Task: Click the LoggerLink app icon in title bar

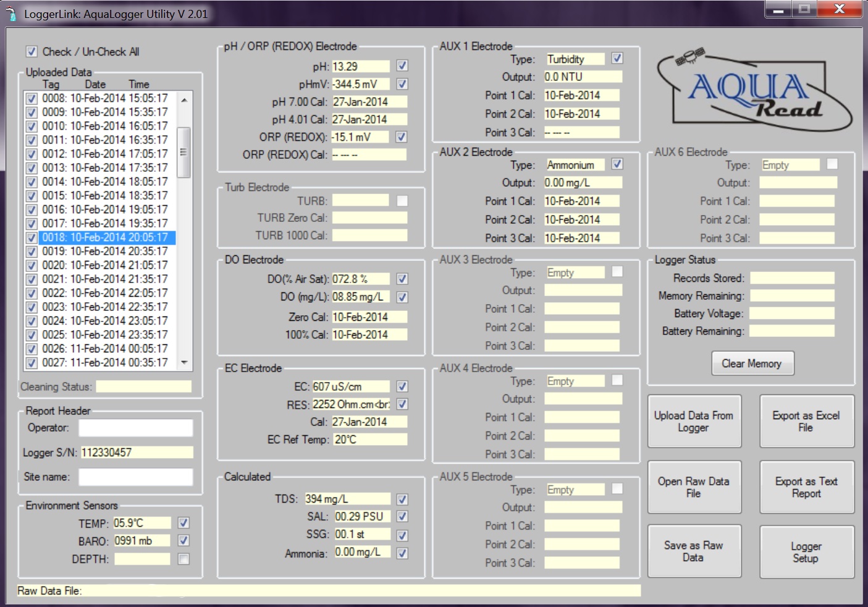Action: click(11, 14)
